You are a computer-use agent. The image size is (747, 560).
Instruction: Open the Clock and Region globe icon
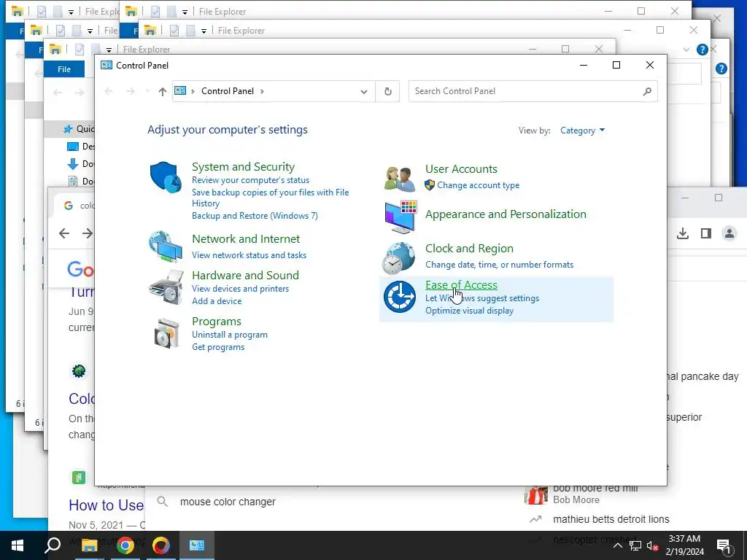tap(399, 258)
